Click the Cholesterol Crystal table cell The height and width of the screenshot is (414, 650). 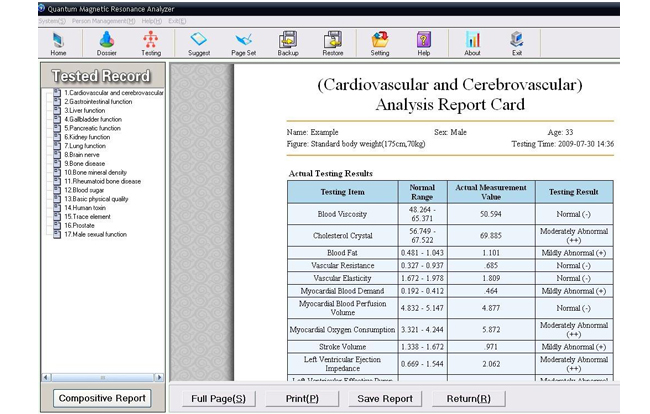[x=342, y=236]
